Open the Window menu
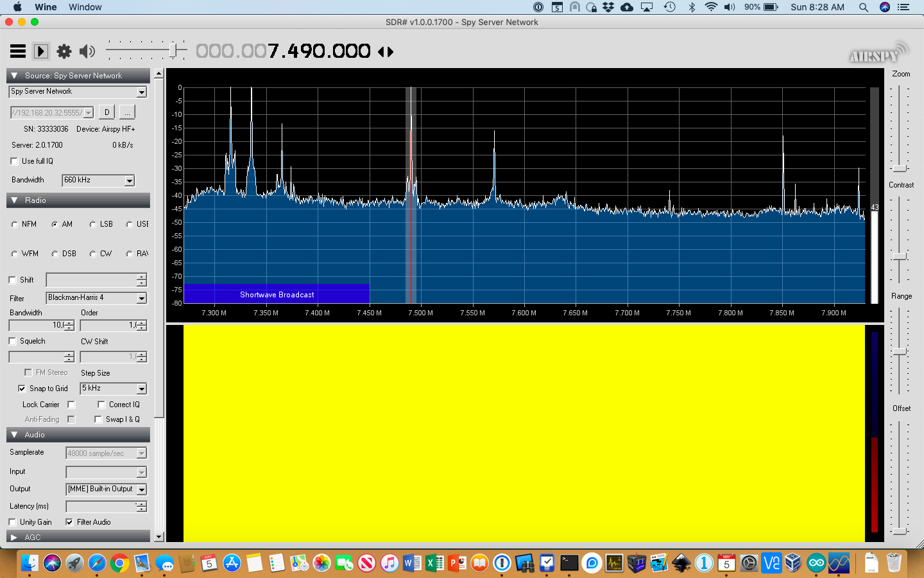 [85, 7]
